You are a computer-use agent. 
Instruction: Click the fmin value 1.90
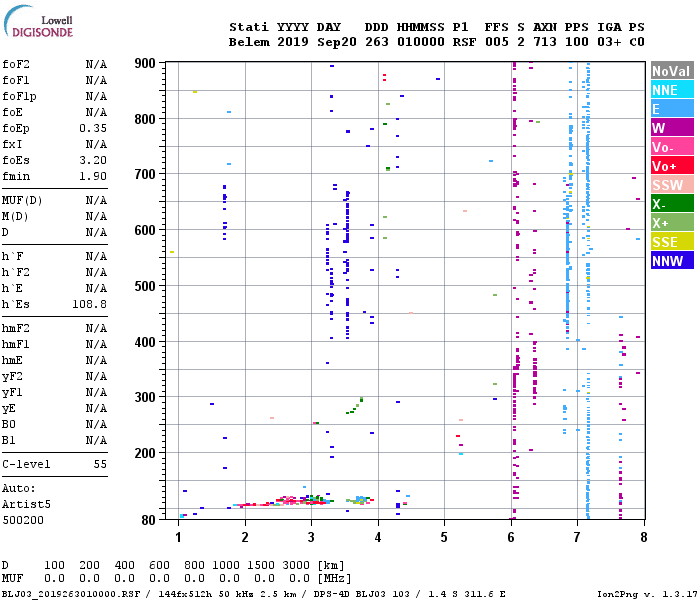coord(93,176)
